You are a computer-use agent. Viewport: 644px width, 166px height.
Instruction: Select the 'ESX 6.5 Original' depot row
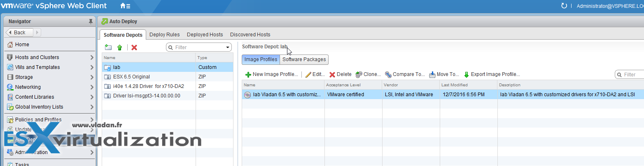click(168, 77)
